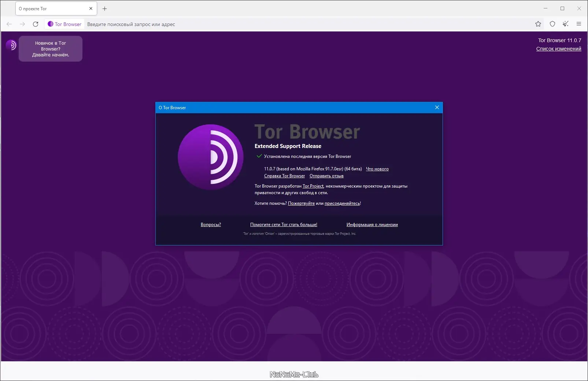
Task: Open the security level shield icon
Action: (x=552, y=24)
